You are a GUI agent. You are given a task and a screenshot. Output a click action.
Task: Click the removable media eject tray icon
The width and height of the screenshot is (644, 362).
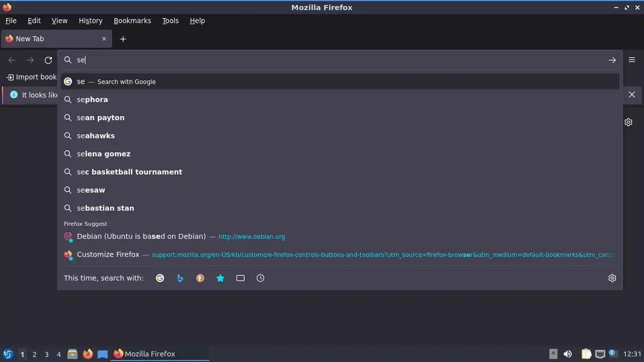click(553, 354)
